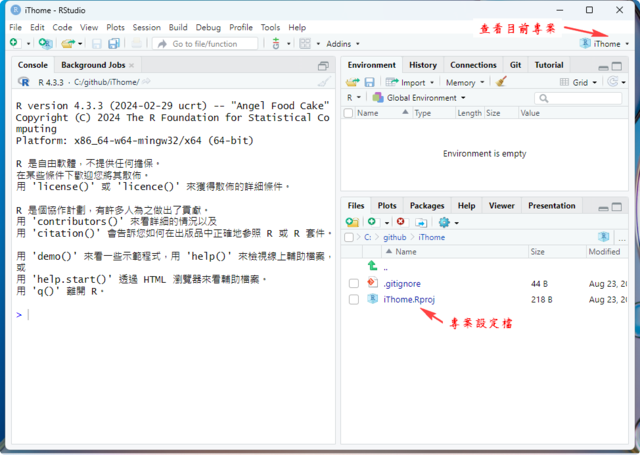
Task: Open the Code menu
Action: tap(62, 27)
